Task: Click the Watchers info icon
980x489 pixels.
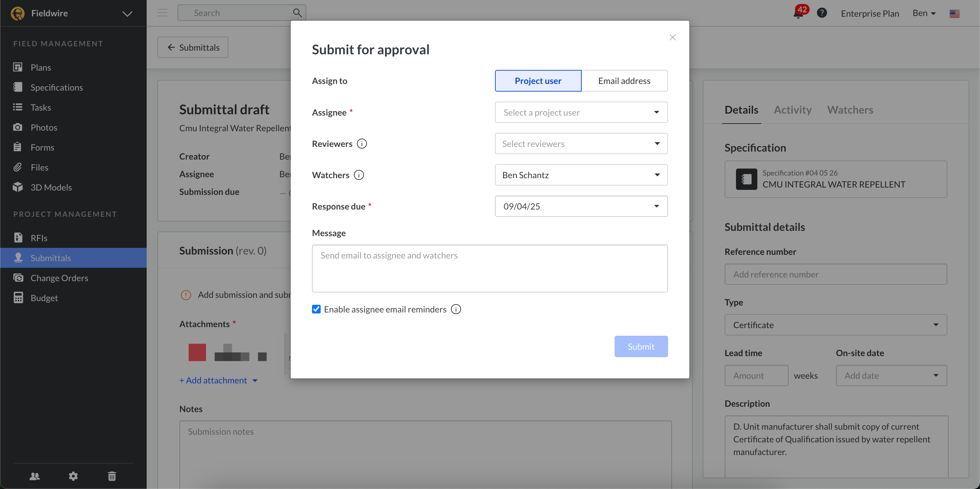Action: click(359, 175)
